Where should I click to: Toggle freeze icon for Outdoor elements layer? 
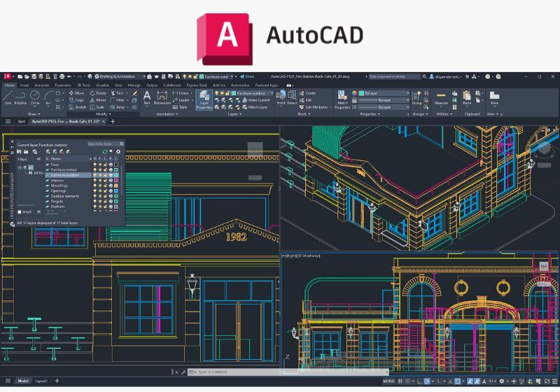(100, 196)
